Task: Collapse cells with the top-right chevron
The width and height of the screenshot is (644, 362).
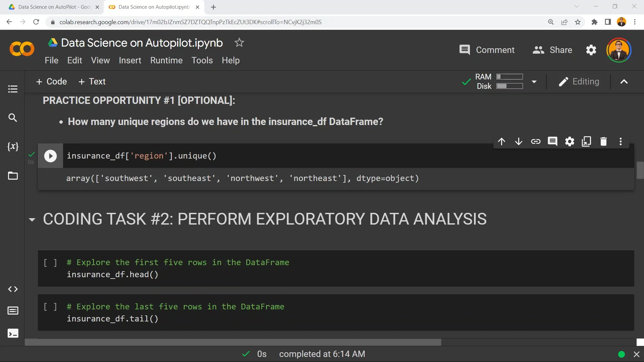Action: point(624,81)
